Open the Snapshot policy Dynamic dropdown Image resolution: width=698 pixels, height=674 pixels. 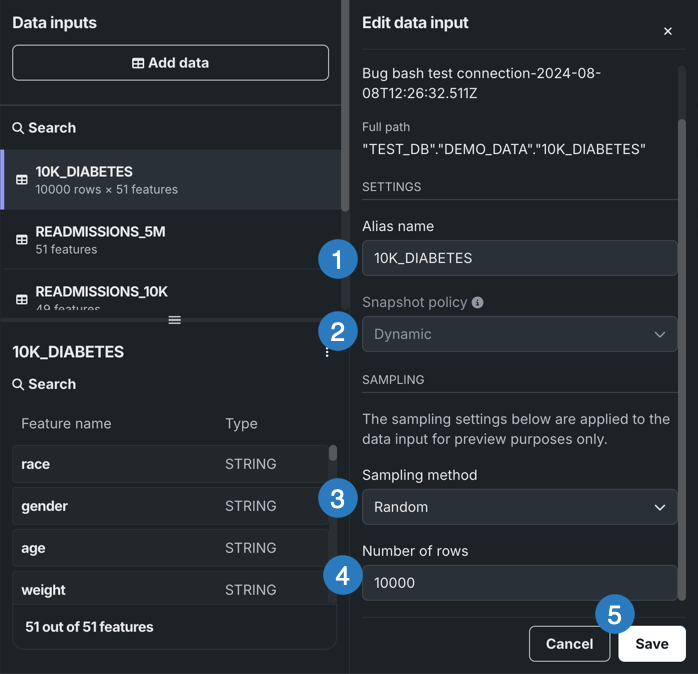[519, 334]
